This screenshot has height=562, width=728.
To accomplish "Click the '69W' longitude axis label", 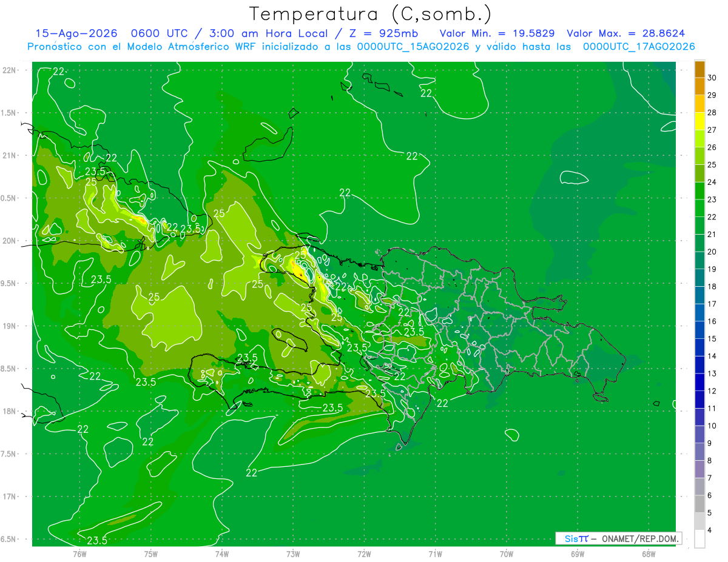I will [x=578, y=554].
